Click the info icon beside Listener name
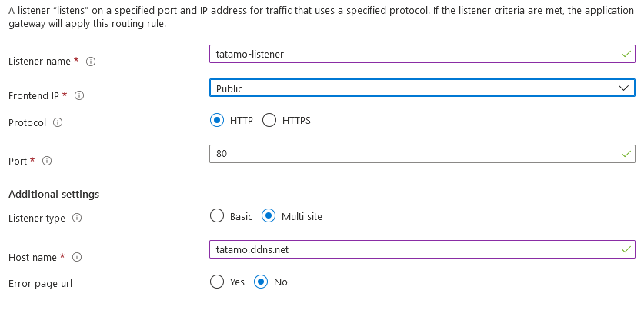This screenshot has height=317, width=644. [91, 62]
